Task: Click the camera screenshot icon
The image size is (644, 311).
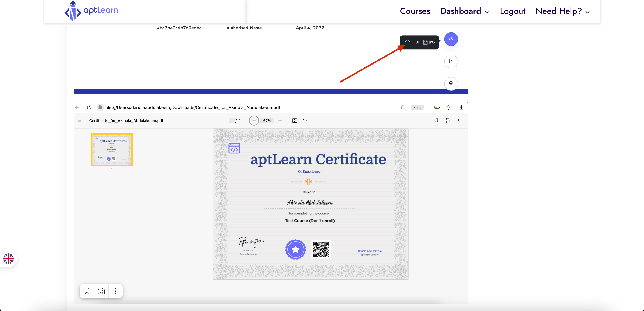Action: pyautogui.click(x=101, y=291)
